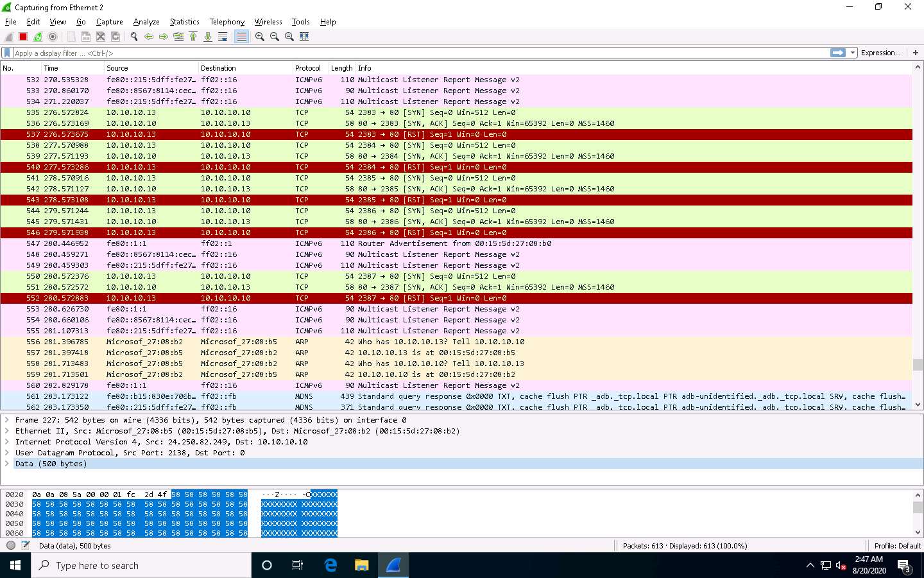
Task: Expand the Frame 227 details
Action: pyautogui.click(x=7, y=420)
